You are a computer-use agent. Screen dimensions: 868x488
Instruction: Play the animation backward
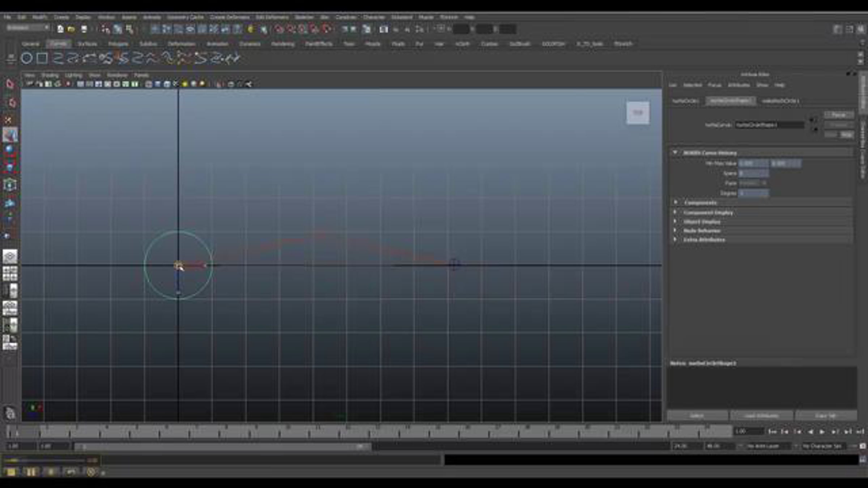click(810, 432)
